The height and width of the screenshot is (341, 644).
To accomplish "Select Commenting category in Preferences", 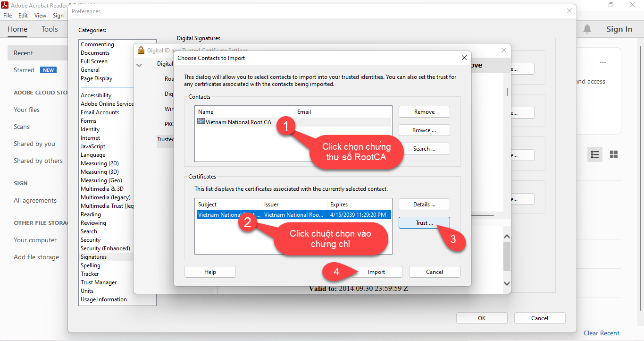I will point(97,44).
